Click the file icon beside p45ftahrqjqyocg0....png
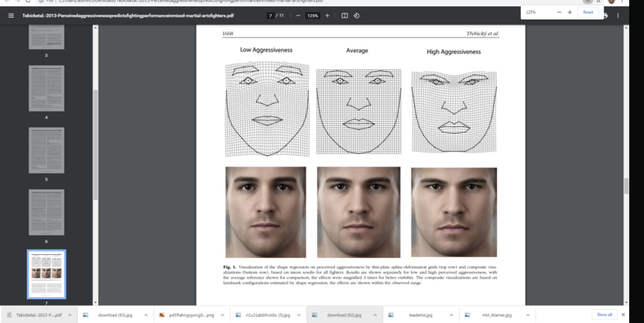The image size is (644, 323). pyautogui.click(x=162, y=315)
